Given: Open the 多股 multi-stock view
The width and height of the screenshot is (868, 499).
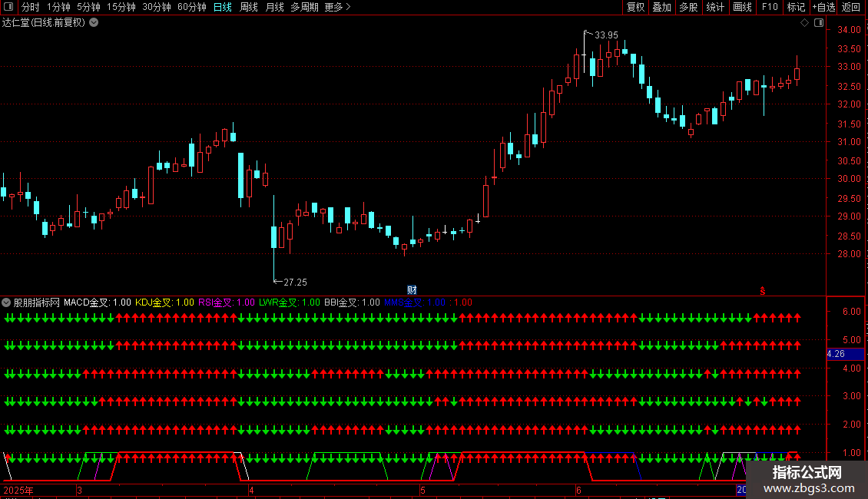Looking at the screenshot, I should pos(688,7).
